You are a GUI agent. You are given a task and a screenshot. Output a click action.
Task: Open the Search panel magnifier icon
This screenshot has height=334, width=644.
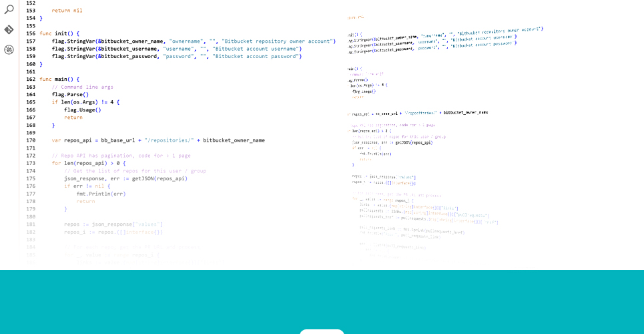9,9
